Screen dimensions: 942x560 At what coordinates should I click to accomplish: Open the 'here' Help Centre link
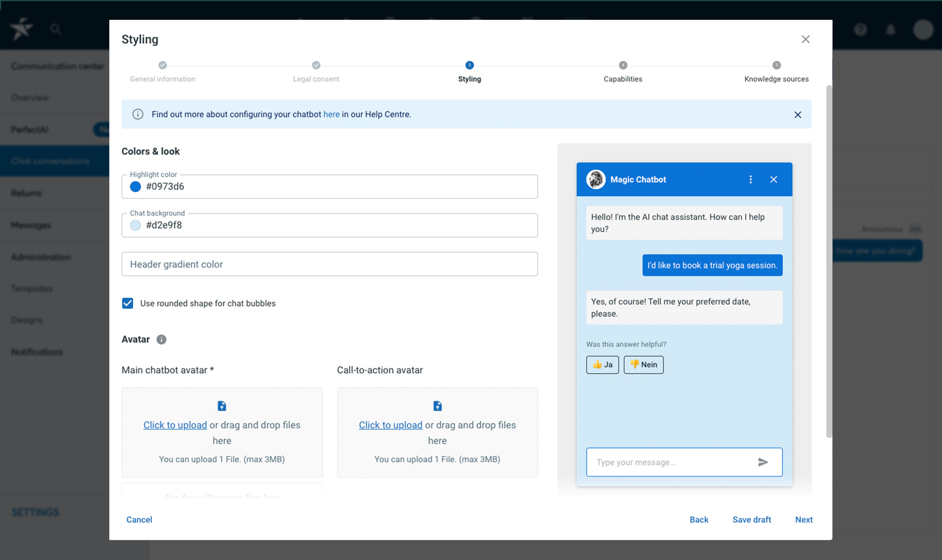click(332, 114)
